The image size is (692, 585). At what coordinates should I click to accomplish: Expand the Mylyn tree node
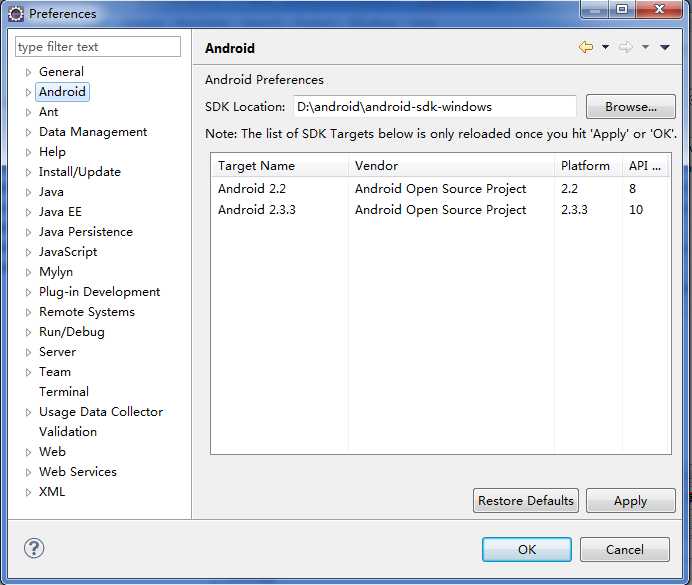pyautogui.click(x=28, y=272)
